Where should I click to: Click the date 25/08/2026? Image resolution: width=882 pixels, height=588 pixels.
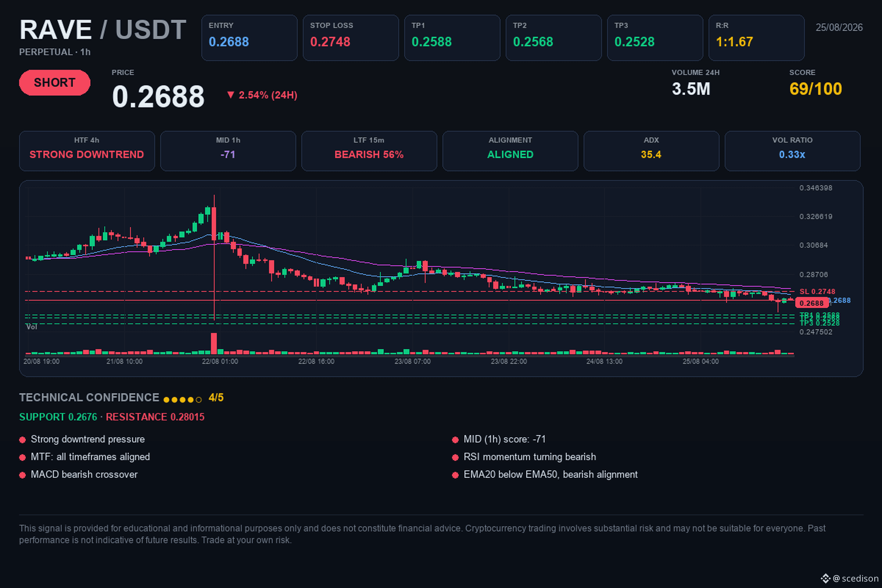(839, 27)
